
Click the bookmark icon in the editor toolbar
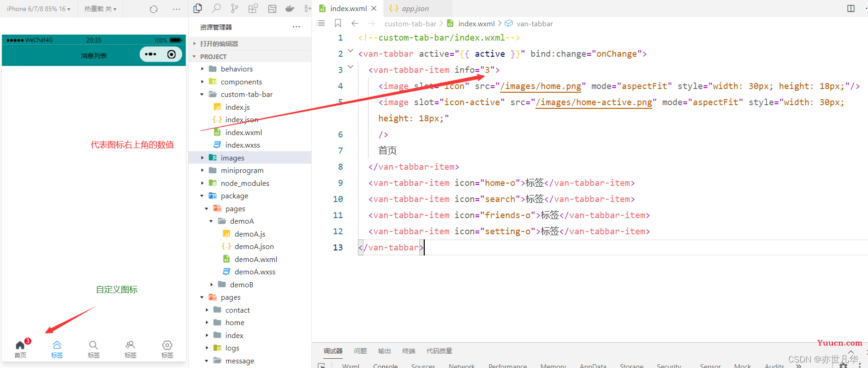pos(338,23)
